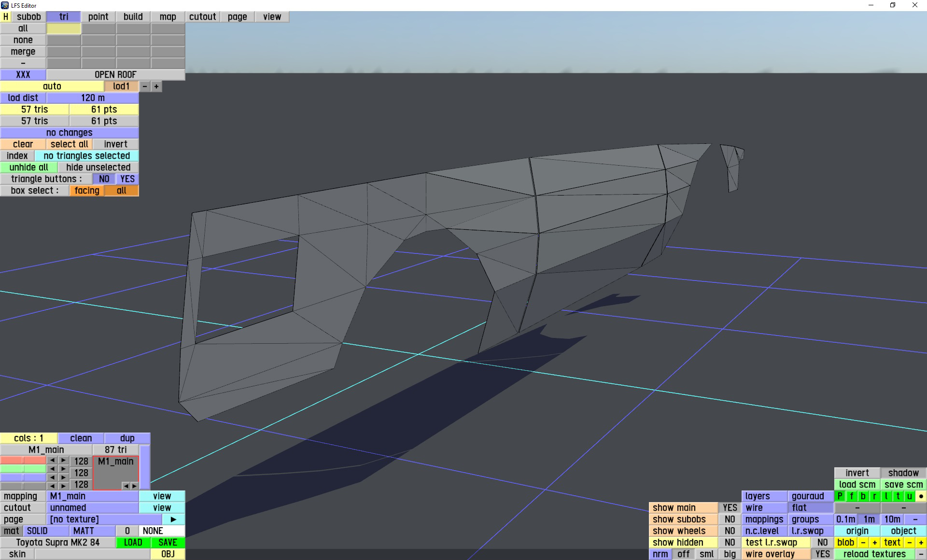
Task: Click the black dot view button
Action: click(x=921, y=496)
